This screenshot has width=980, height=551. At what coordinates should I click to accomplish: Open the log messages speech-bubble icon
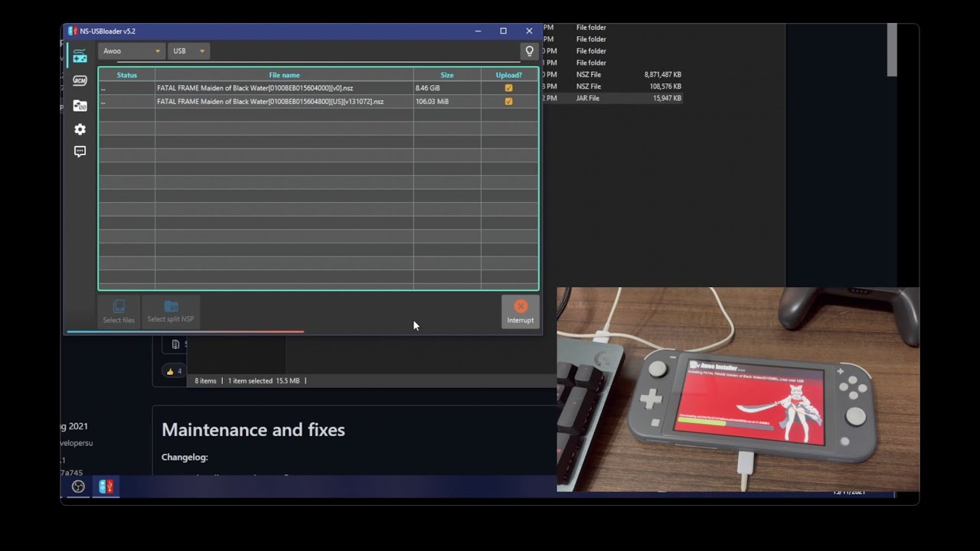(80, 152)
